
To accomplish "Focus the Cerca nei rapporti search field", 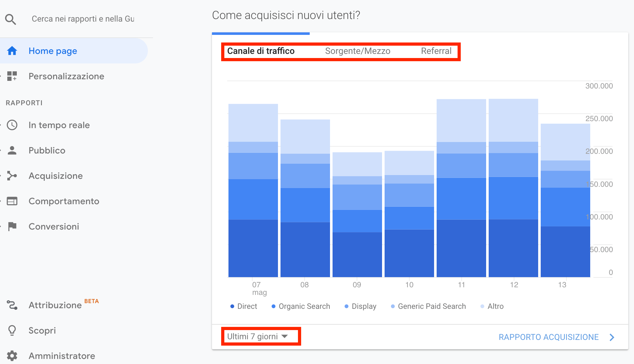I will click(83, 19).
